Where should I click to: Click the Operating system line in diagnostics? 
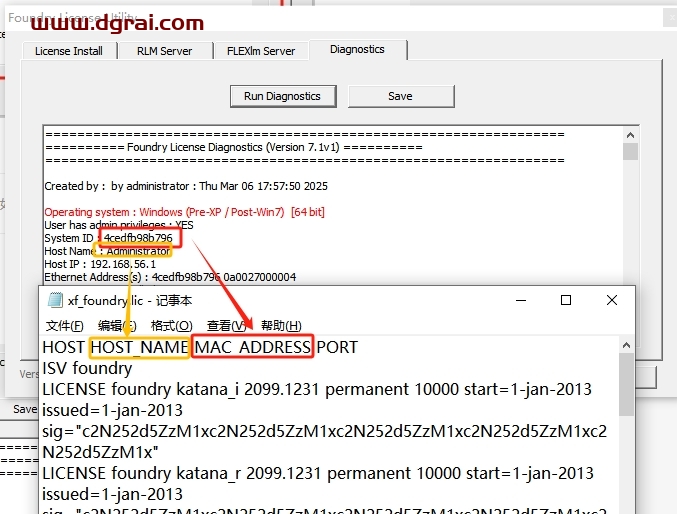pyautogui.click(x=184, y=212)
